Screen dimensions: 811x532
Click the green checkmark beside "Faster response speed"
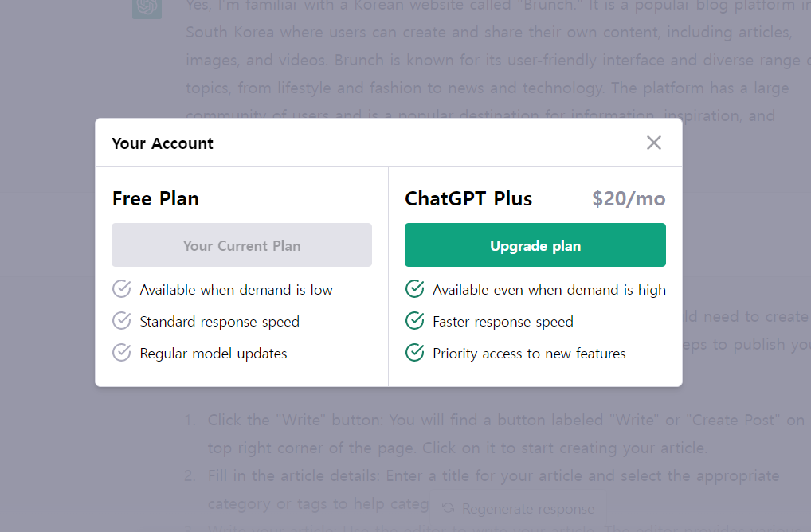(414, 321)
